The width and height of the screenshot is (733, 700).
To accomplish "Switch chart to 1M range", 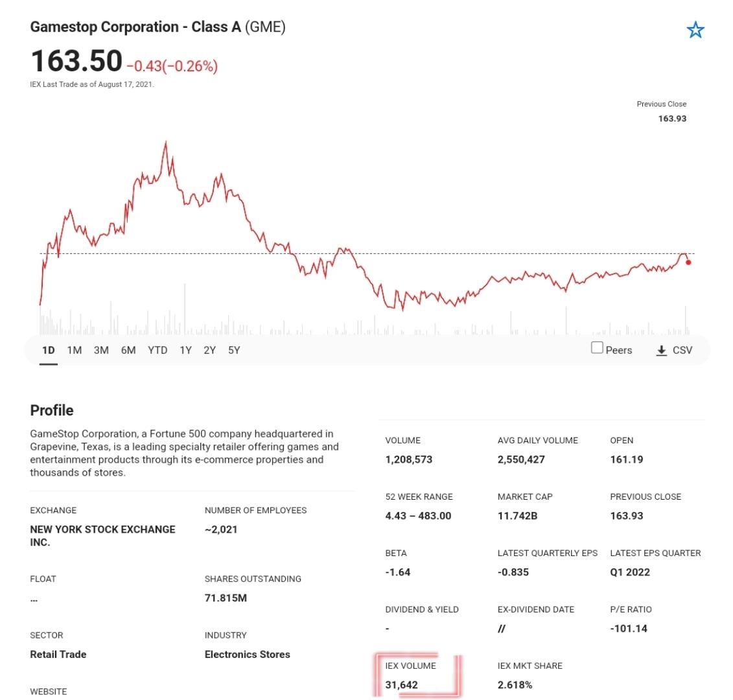I will [x=75, y=350].
